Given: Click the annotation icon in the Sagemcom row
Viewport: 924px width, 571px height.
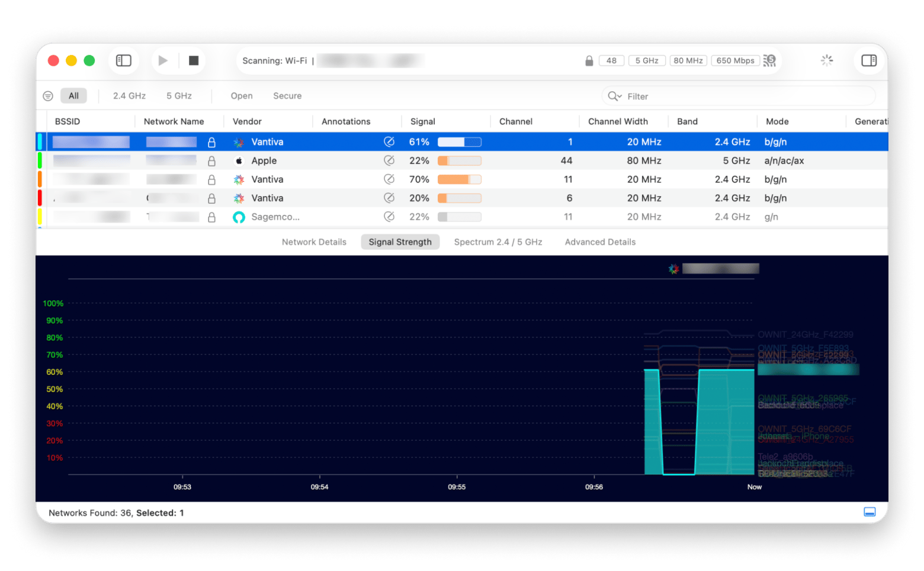Looking at the screenshot, I should 389,217.
